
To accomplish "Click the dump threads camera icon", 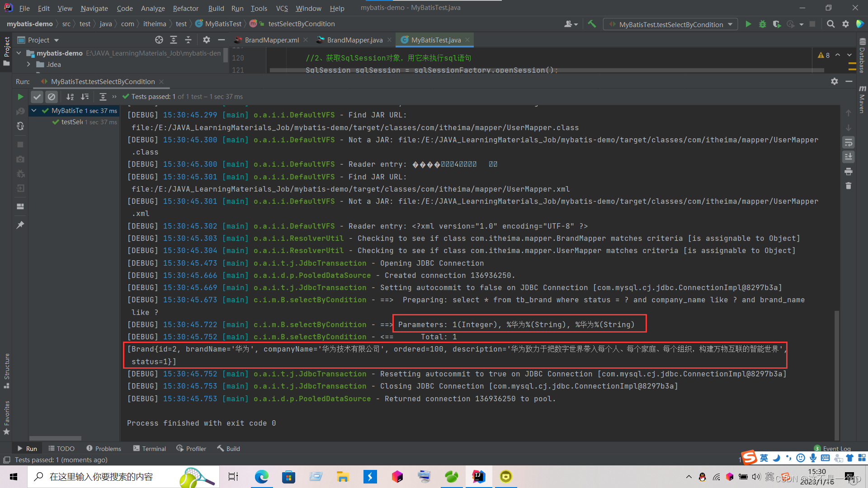I will pos(20,159).
